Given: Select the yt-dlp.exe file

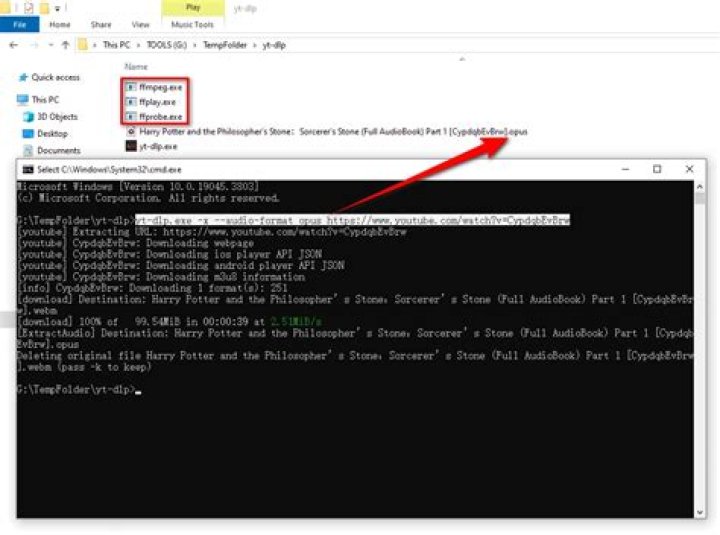Looking at the screenshot, I should point(158,146).
